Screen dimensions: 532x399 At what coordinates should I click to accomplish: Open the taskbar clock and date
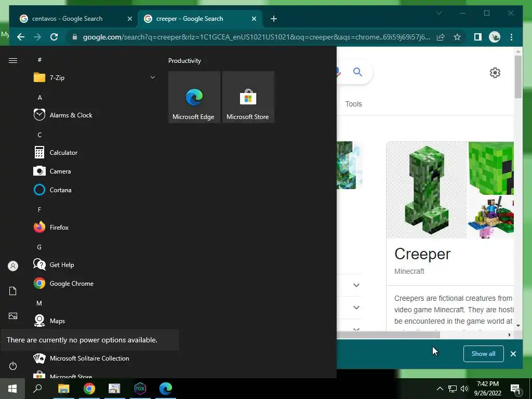click(x=487, y=389)
